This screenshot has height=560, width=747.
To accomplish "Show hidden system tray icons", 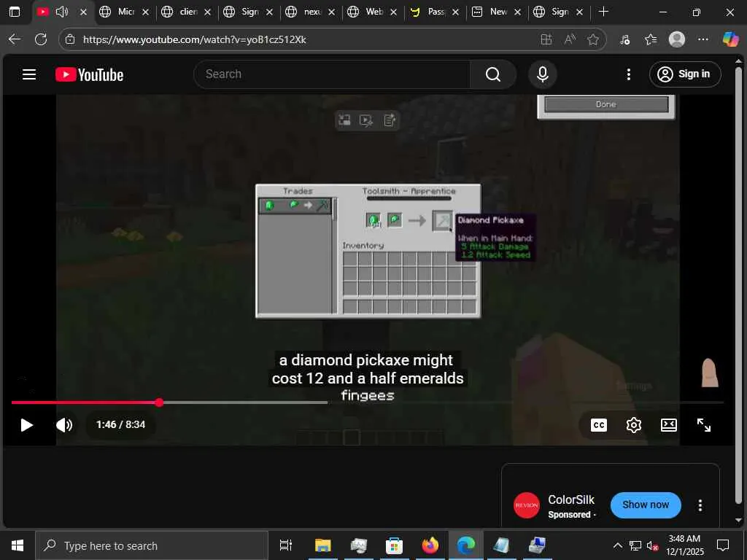I will [617, 545].
